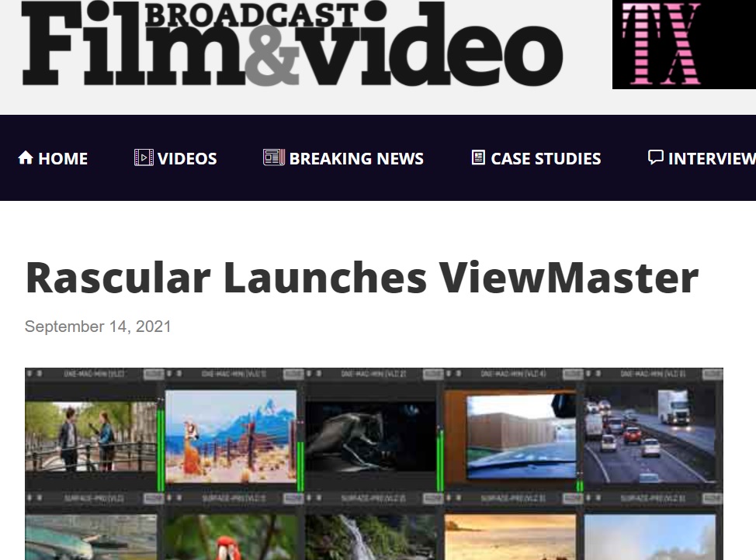Click the newspaper icon beside Breaking News
Screen dimensions: 756x560
point(274,157)
